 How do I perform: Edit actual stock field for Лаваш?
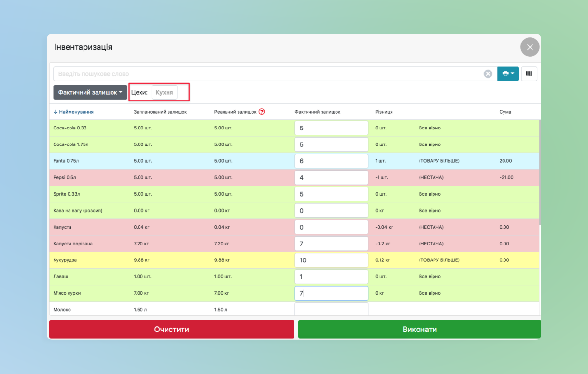331,276
